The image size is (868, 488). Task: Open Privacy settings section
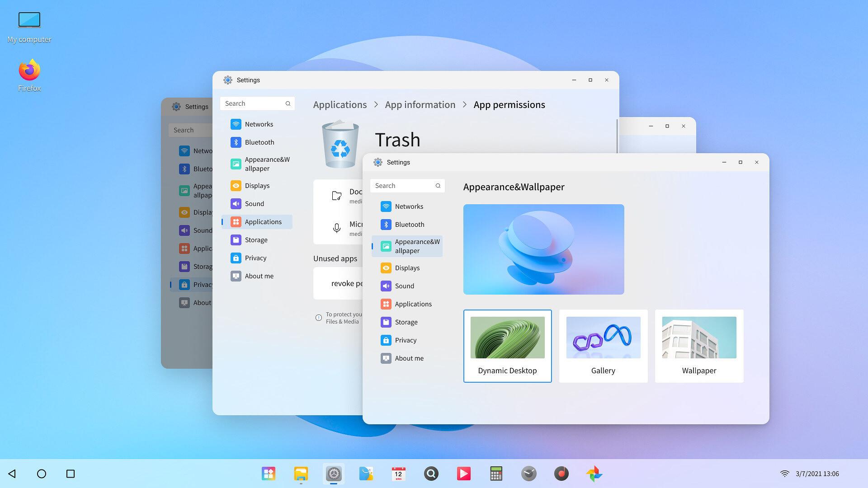(406, 340)
